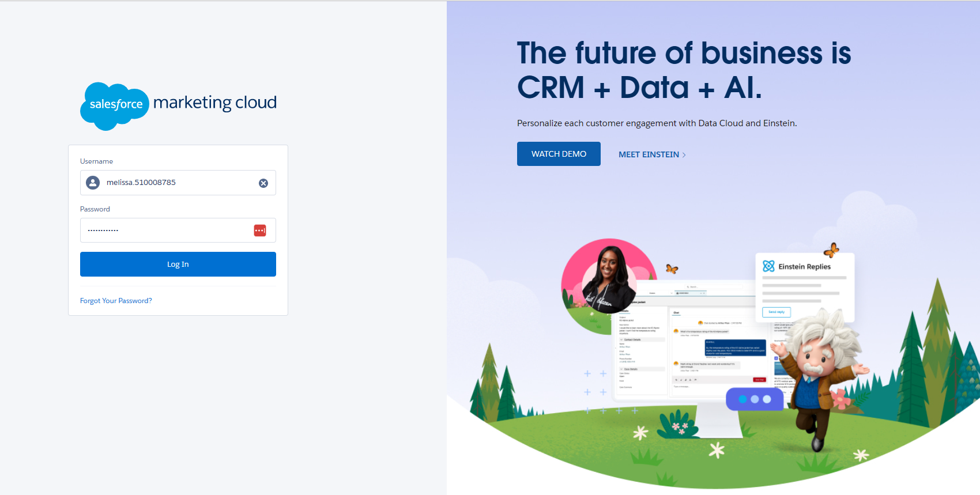Click the "marketing cloud" wordmark text
This screenshot has width=980, height=495.
(214, 103)
